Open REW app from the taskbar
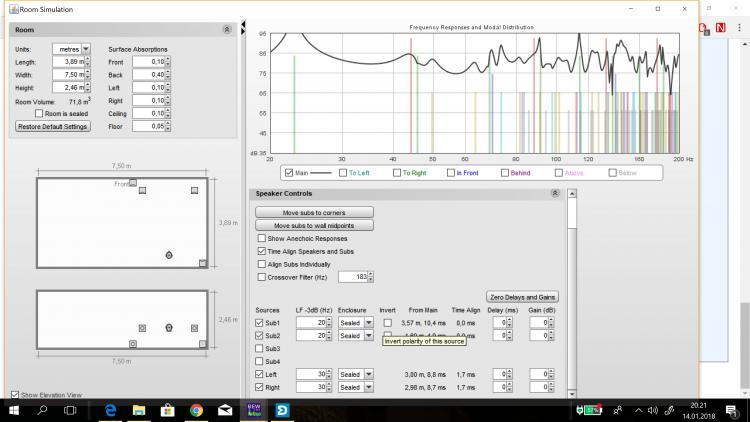 tap(255, 410)
